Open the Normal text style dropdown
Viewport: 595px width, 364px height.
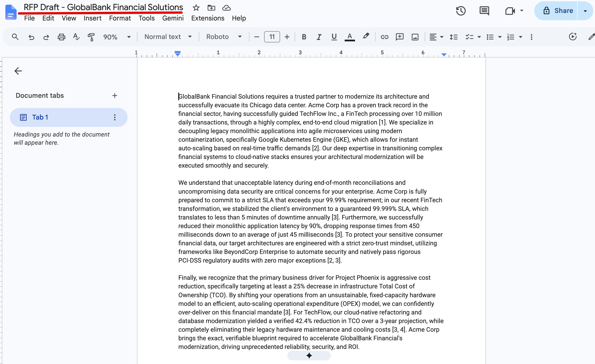168,37
